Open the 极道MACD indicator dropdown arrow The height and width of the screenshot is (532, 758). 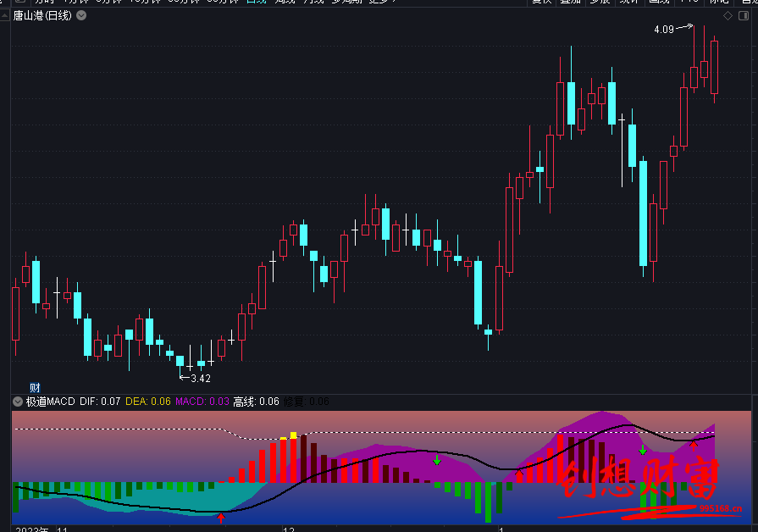click(x=18, y=402)
